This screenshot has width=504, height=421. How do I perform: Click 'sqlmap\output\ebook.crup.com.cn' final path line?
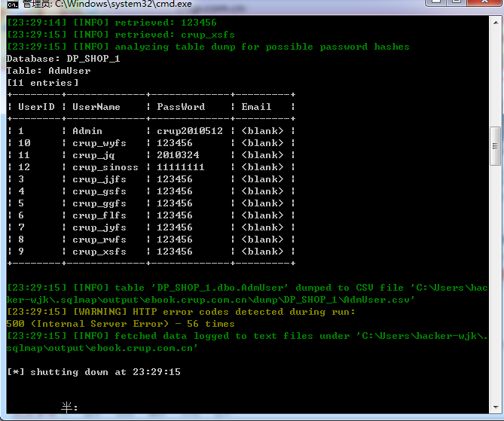click(102, 348)
